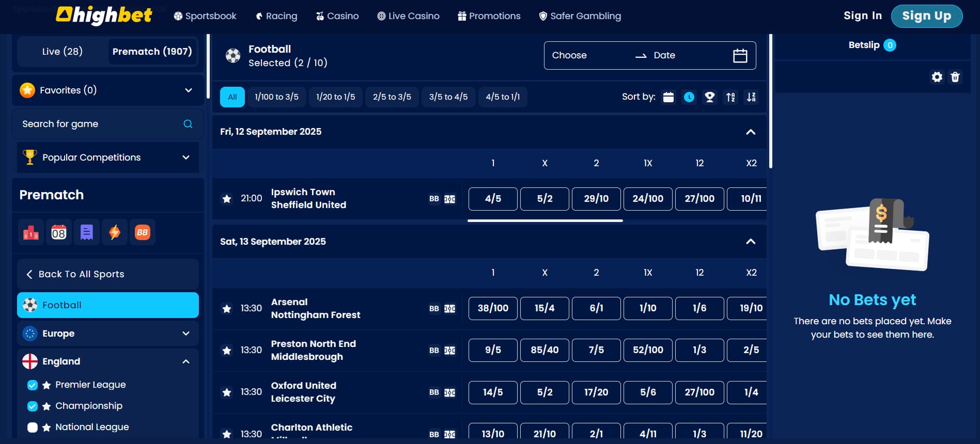Star the Premier League as favorite
980x444 pixels.
pyautogui.click(x=46, y=385)
